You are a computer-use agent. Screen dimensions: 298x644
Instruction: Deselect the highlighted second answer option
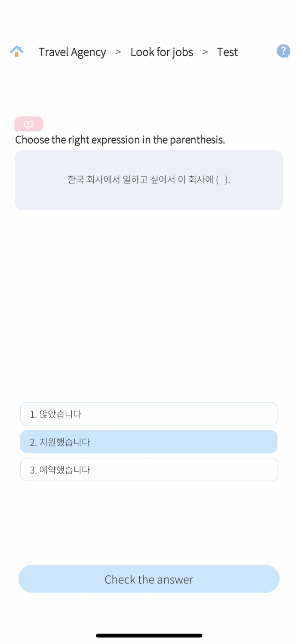(149, 441)
